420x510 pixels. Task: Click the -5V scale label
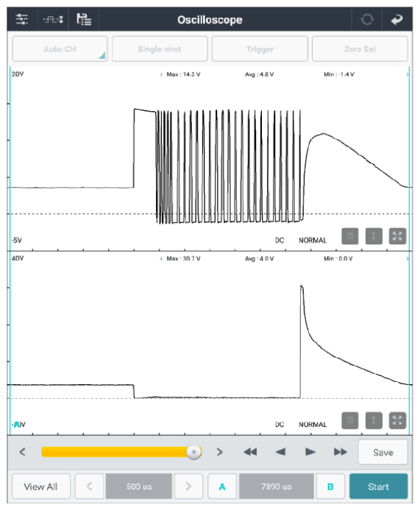pyautogui.click(x=17, y=241)
